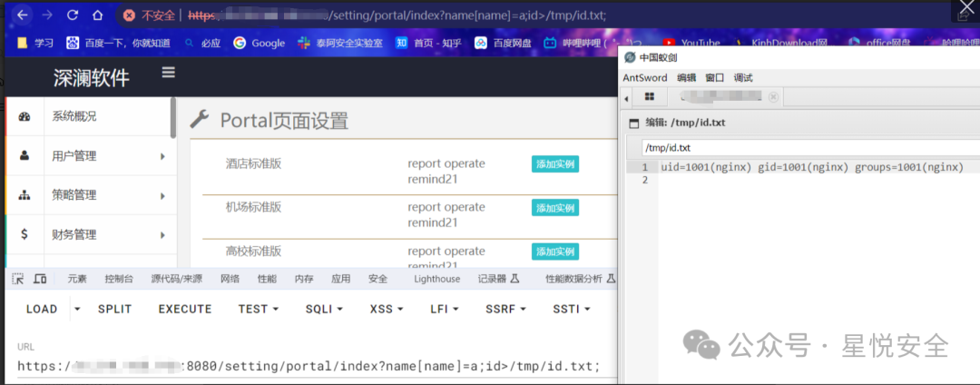Click the dollar icon beside 财务管理

24,234
